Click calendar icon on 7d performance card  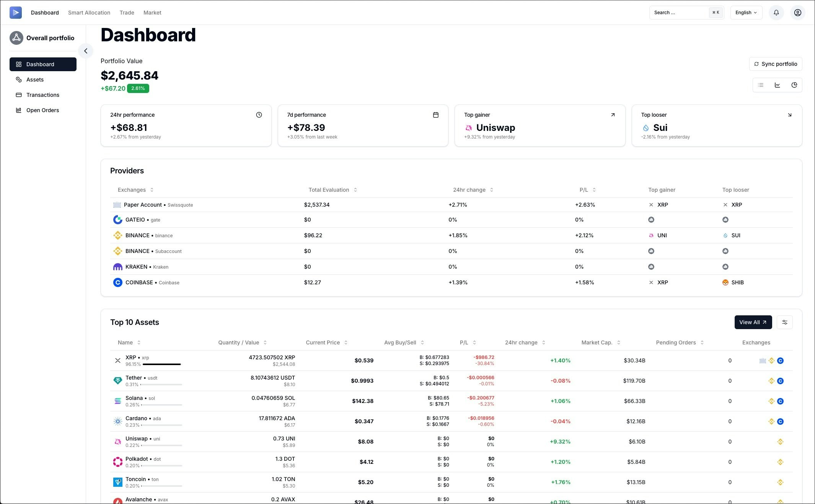pyautogui.click(x=435, y=115)
